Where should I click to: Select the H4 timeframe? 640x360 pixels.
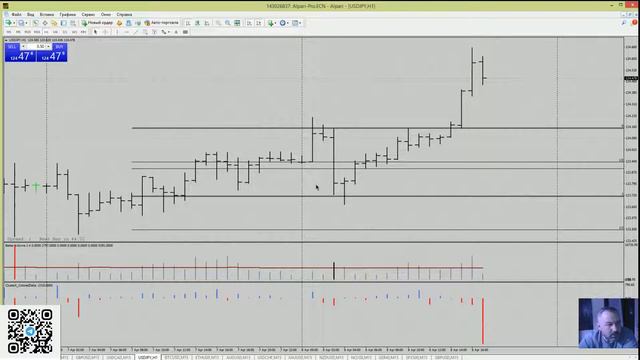click(56, 32)
